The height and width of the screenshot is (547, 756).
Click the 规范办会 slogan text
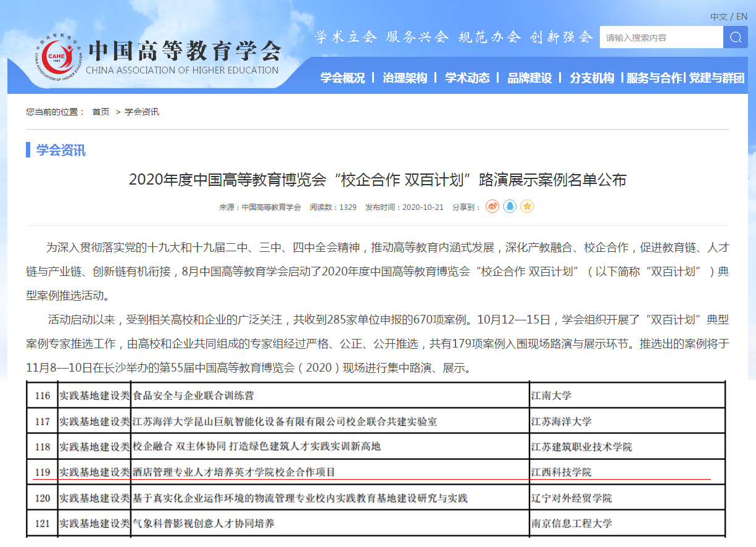click(x=489, y=37)
